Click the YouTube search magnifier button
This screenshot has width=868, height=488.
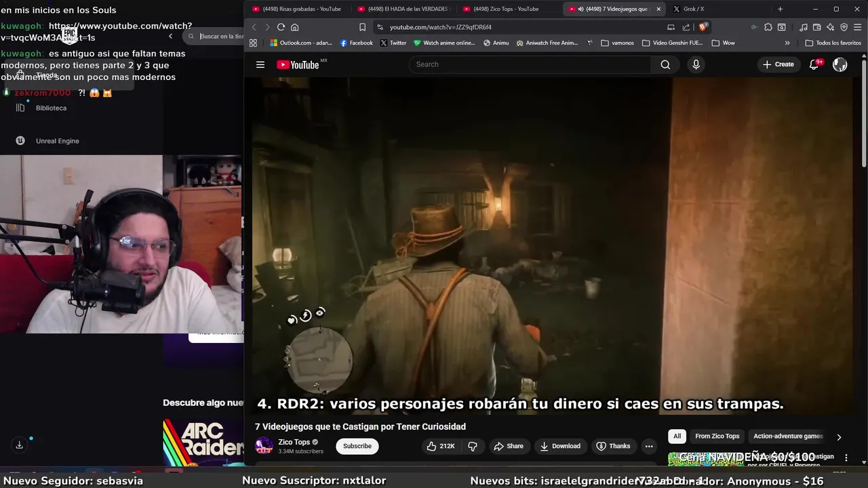[x=665, y=64]
